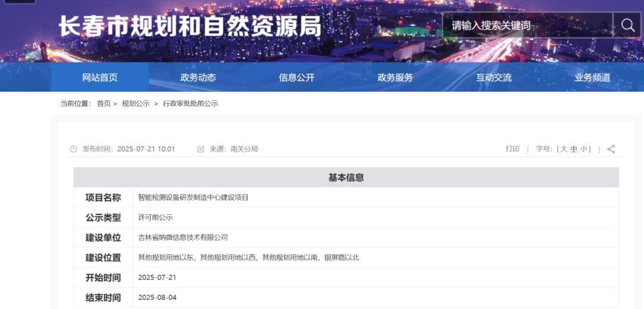The height and width of the screenshot is (309, 644).
Task: Click the clock icon beside 发布时间
Action: click(x=73, y=149)
